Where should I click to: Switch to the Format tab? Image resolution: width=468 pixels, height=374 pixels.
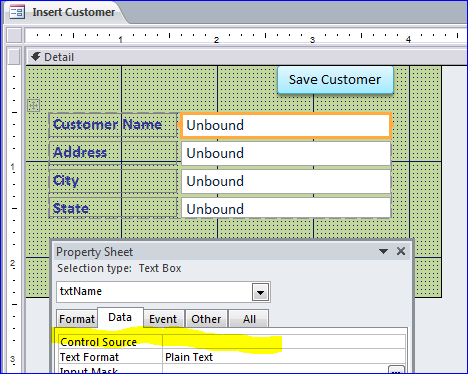(x=77, y=319)
